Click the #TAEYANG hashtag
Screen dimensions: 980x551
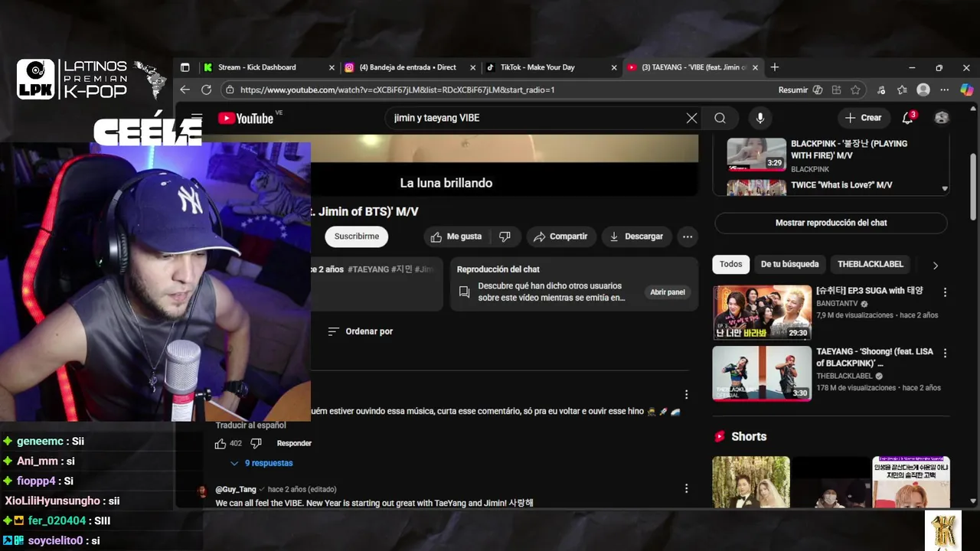coord(368,269)
